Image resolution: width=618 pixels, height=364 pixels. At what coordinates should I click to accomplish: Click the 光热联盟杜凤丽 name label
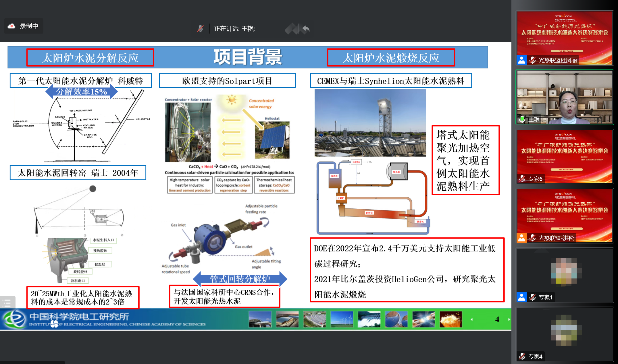point(557,60)
